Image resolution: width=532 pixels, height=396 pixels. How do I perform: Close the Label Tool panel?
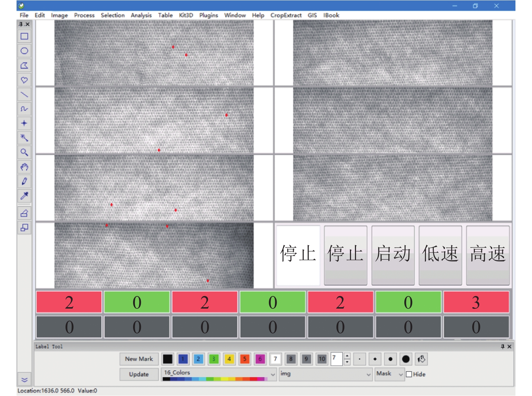pos(509,346)
